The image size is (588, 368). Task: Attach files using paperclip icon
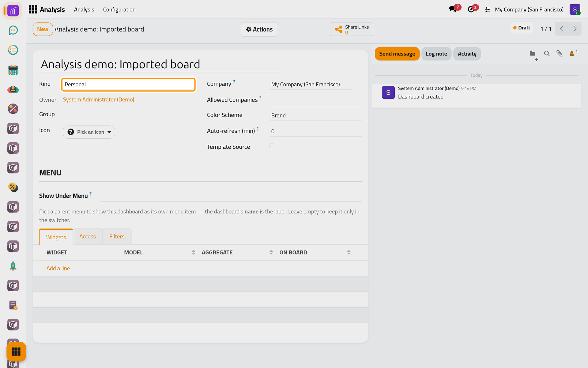click(x=560, y=54)
